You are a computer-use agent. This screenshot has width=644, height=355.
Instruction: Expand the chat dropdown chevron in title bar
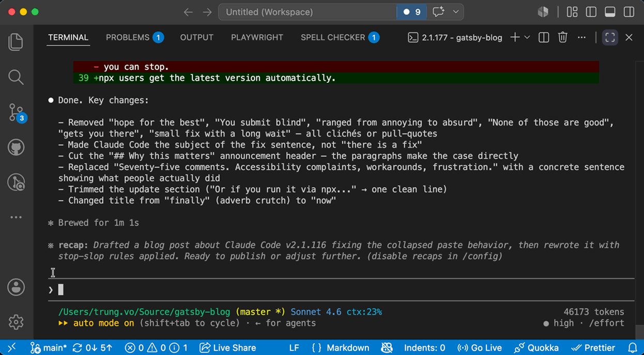(x=456, y=12)
